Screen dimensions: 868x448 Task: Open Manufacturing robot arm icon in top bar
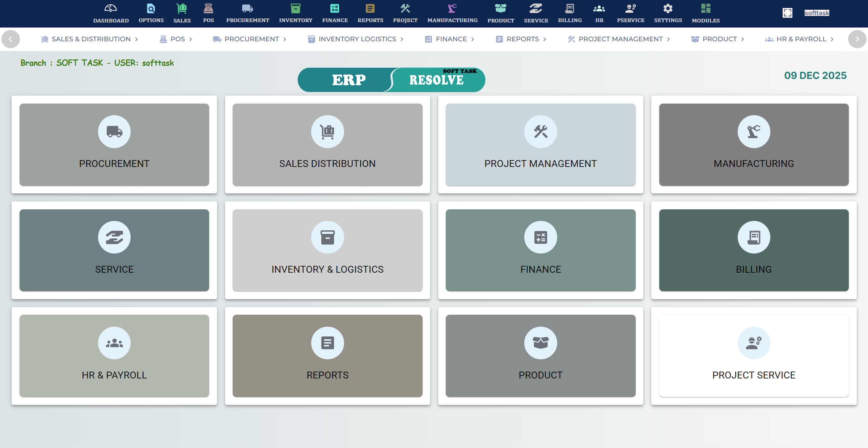pyautogui.click(x=452, y=8)
